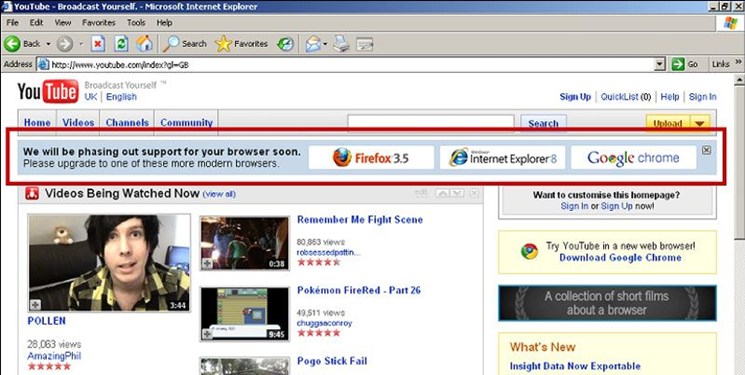Screen dimensions: 745x375
Task: Open AmazingPhil channel link
Action: pyautogui.click(x=54, y=356)
